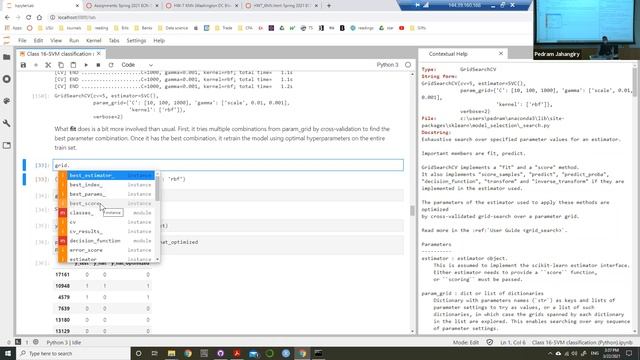Open the Windows notification center icon
The height and width of the screenshot is (360, 640).
(629, 353)
